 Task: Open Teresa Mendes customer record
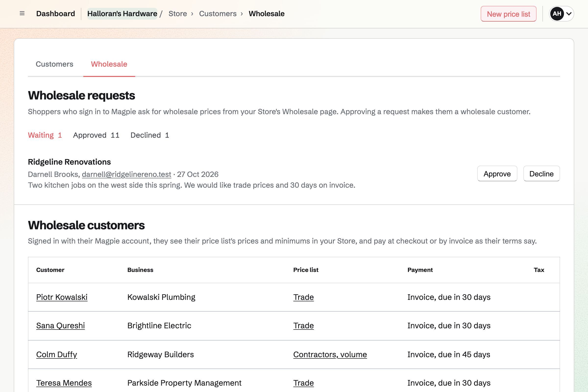(x=64, y=383)
